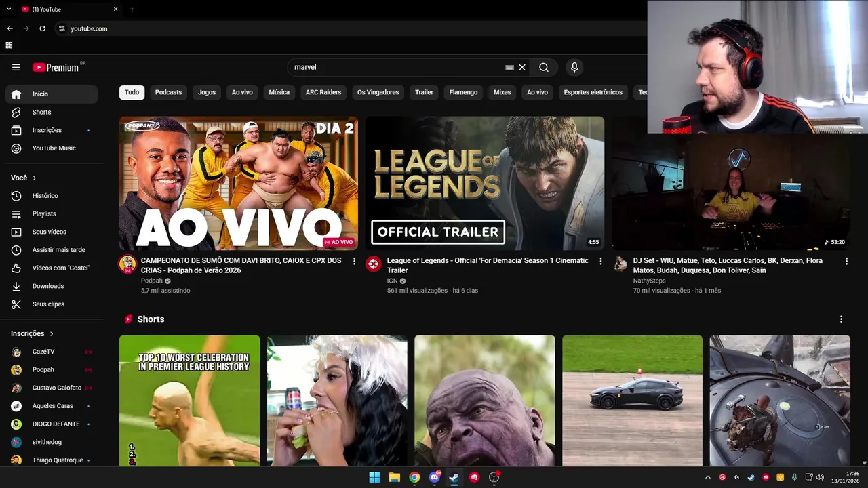Open Steam from the taskbar
Viewport: 868px width, 488px height.
coord(454,477)
